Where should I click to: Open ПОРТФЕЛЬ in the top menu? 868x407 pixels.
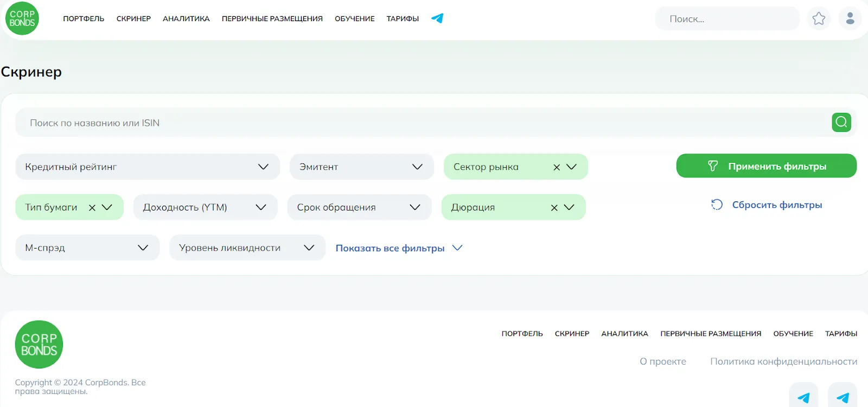84,18
